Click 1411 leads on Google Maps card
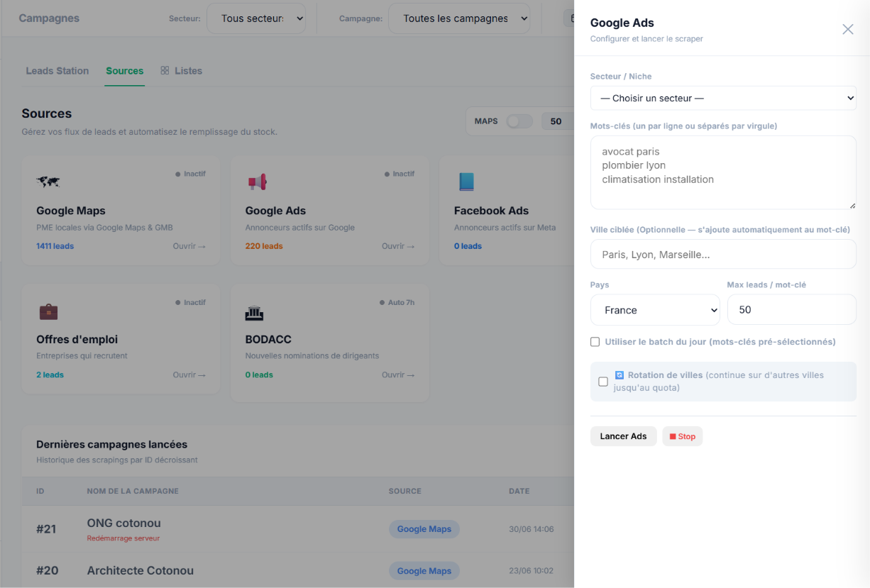 [55, 246]
